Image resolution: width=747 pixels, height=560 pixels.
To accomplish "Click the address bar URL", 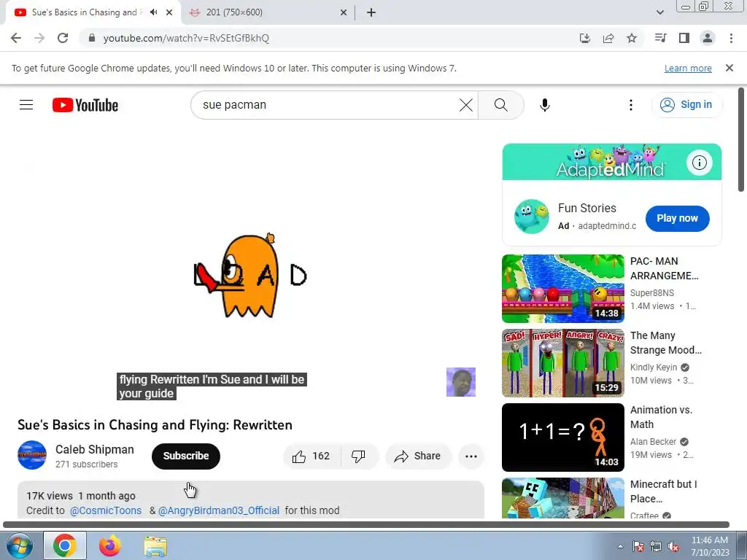I will [x=186, y=38].
